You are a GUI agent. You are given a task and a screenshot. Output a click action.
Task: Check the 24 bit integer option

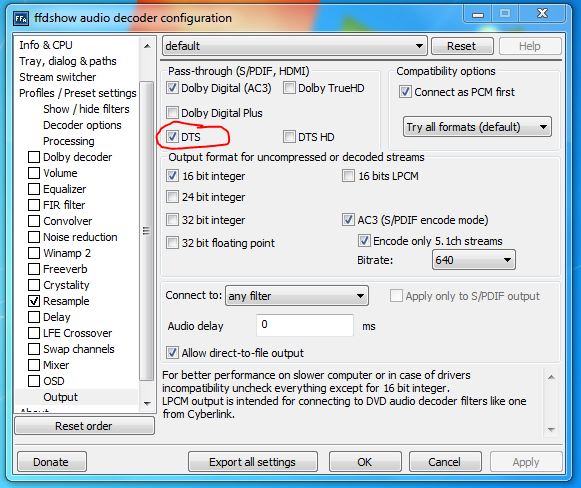click(172, 197)
